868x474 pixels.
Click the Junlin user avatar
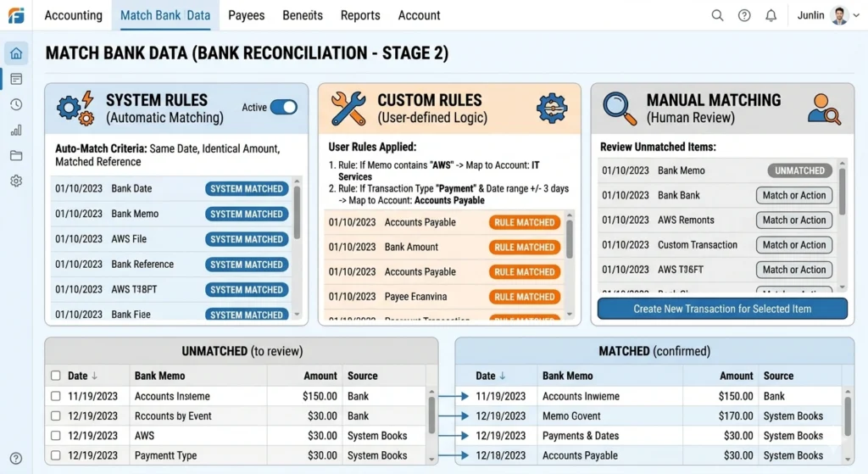click(x=840, y=15)
